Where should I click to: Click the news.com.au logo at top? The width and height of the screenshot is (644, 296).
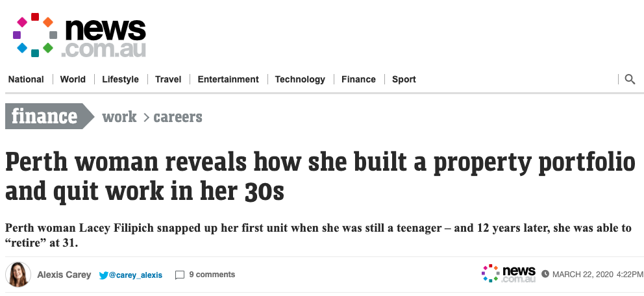79,35
